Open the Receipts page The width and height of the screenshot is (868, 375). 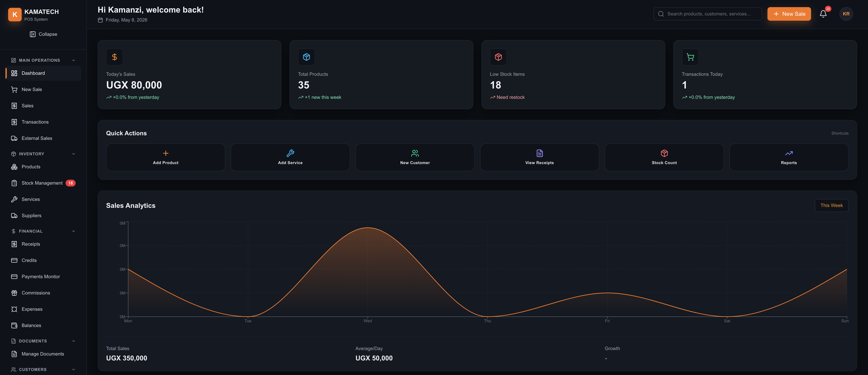coord(43,244)
